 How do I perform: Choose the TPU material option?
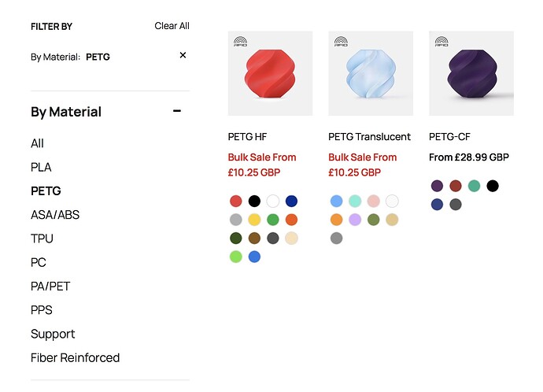[x=42, y=239]
